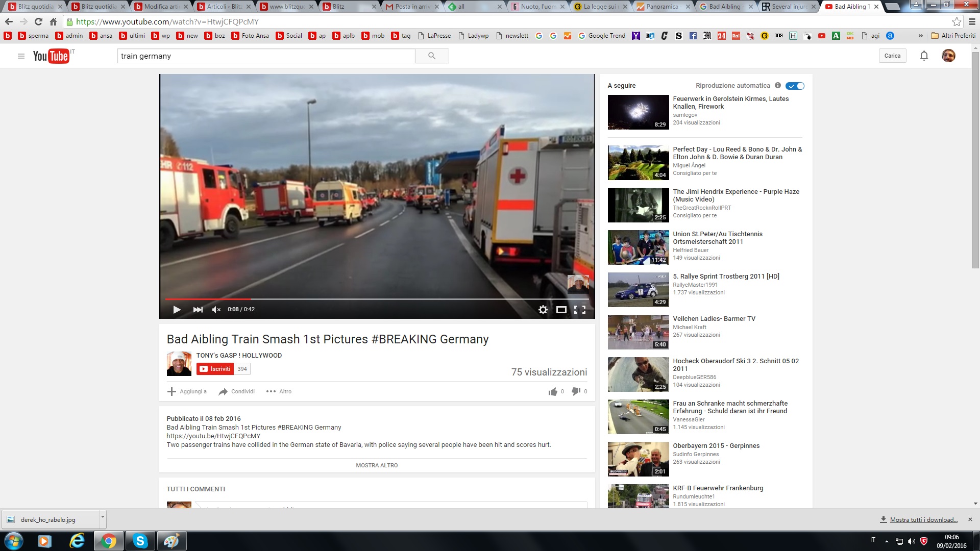Unmute the video with the speaker icon
This screenshot has height=551, width=980.
tap(216, 310)
